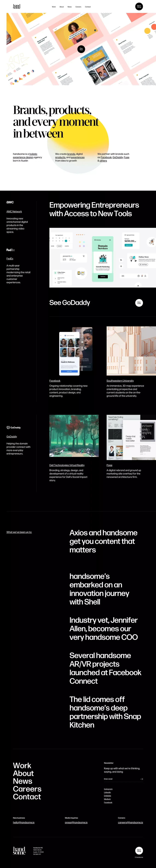156x868 pixels.
Task: Open the AR/VR projects at Facebook Connect article
Action: point(105,668)
